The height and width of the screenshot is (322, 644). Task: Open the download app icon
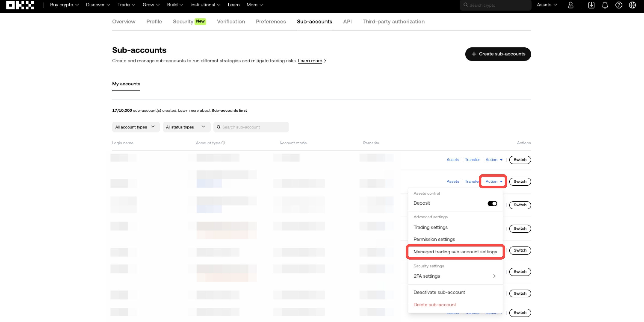tap(592, 5)
